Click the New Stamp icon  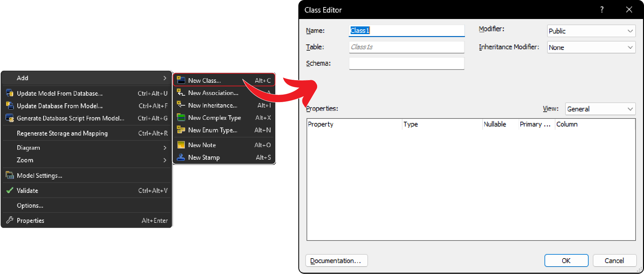click(181, 157)
